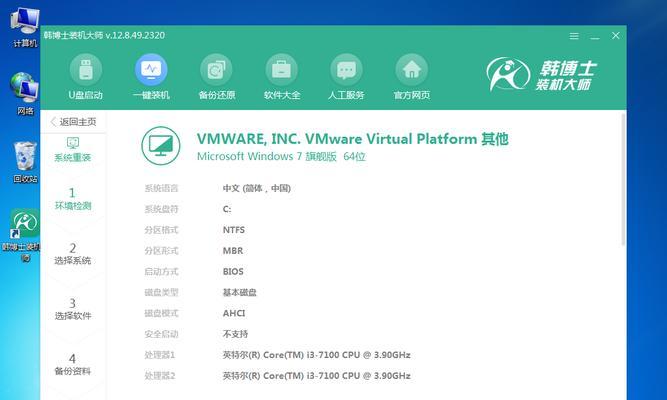The width and height of the screenshot is (667, 400).
Task: Click the Microsoft Windows 7 旗舰版 64位 text
Action: pos(281,157)
